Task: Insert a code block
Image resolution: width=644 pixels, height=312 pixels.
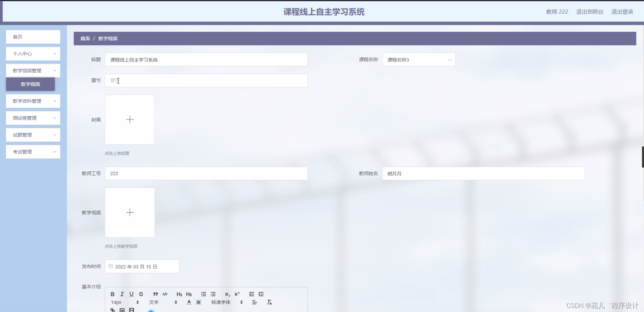Action: pos(165,294)
